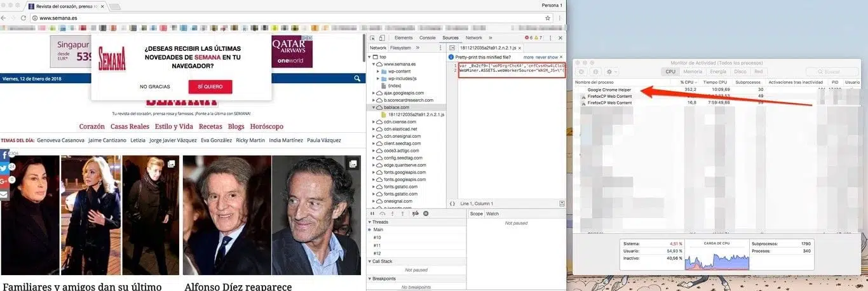Click the search magnifier on the Semana site
The image size is (868, 291).
point(358,78)
